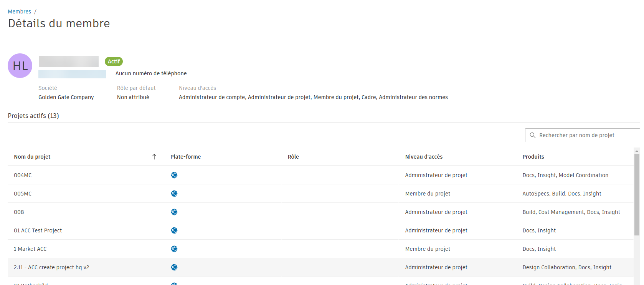Click AutoSpecs, Build, Docs, Insight products
This screenshot has width=644, height=285.
tap(562, 194)
